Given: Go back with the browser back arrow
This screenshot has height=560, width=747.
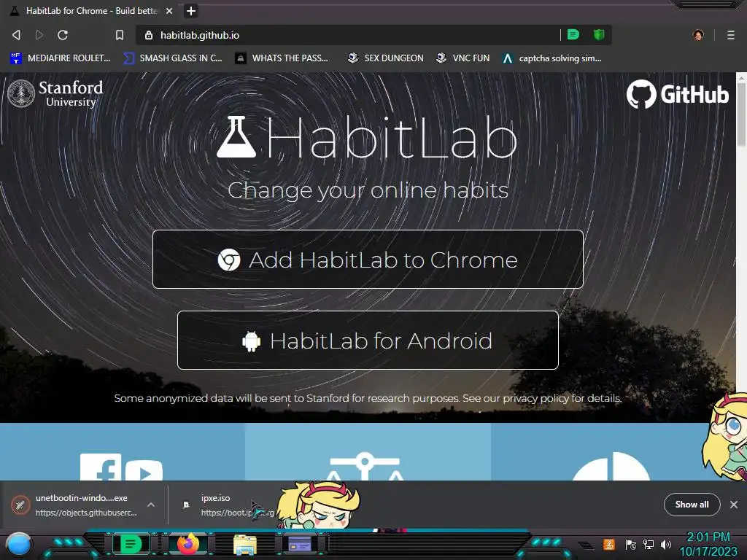Looking at the screenshot, I should pos(16,35).
